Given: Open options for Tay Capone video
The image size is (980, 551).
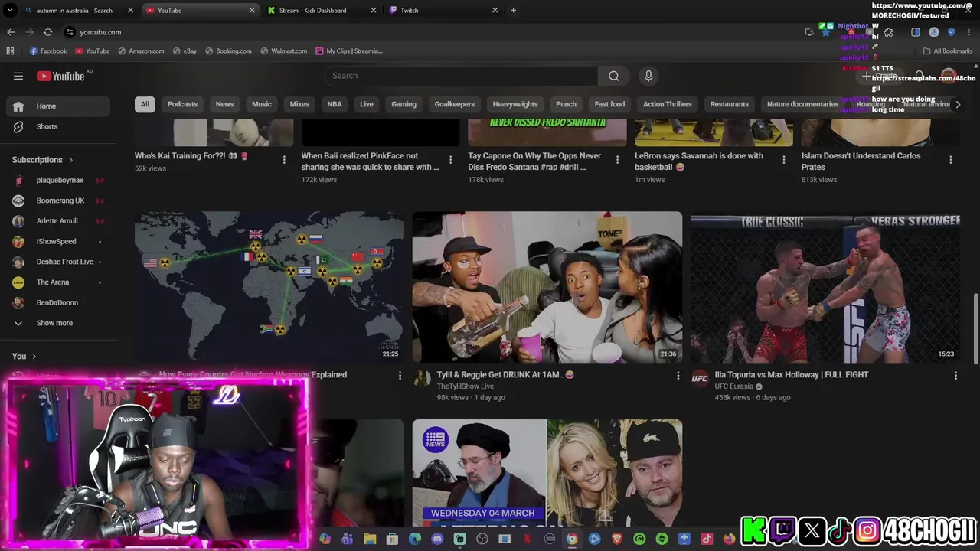Looking at the screenshot, I should (617, 160).
